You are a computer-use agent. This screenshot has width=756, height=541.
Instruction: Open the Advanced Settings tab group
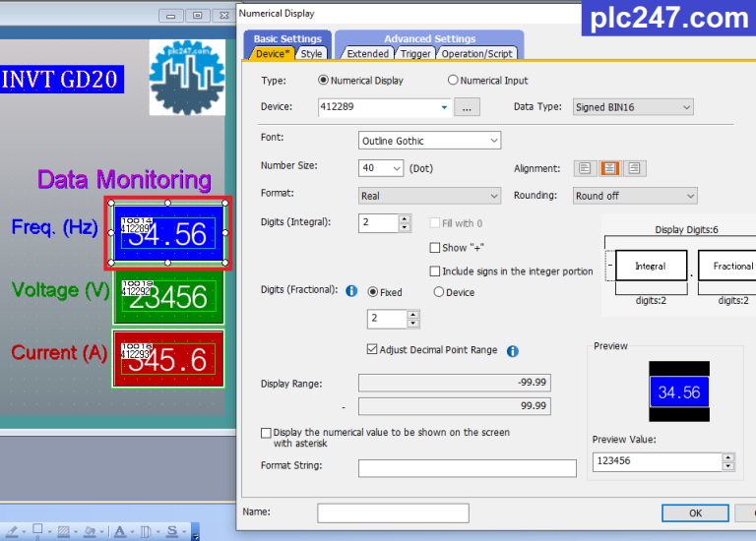[429, 38]
